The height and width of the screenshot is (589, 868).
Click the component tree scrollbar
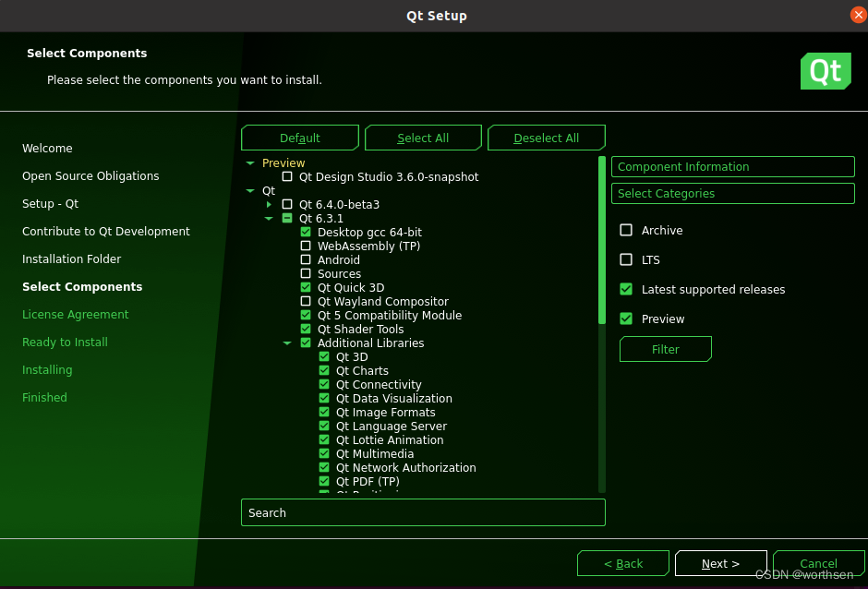pos(602,240)
